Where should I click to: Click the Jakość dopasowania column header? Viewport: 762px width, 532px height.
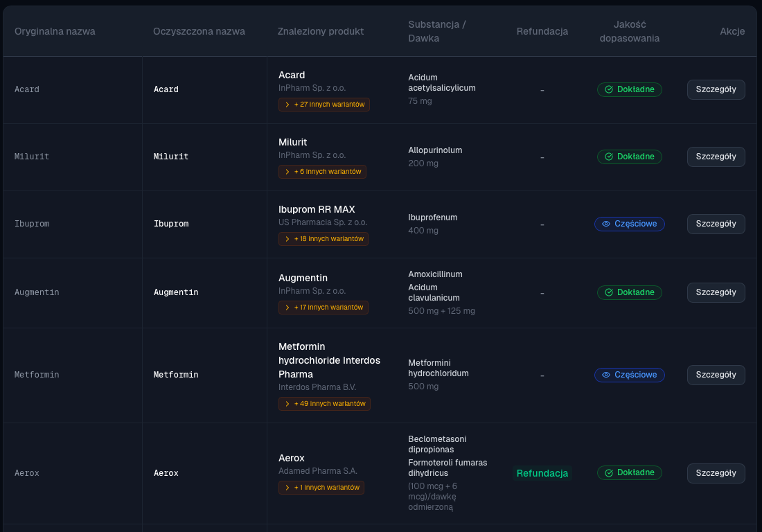[x=629, y=31]
